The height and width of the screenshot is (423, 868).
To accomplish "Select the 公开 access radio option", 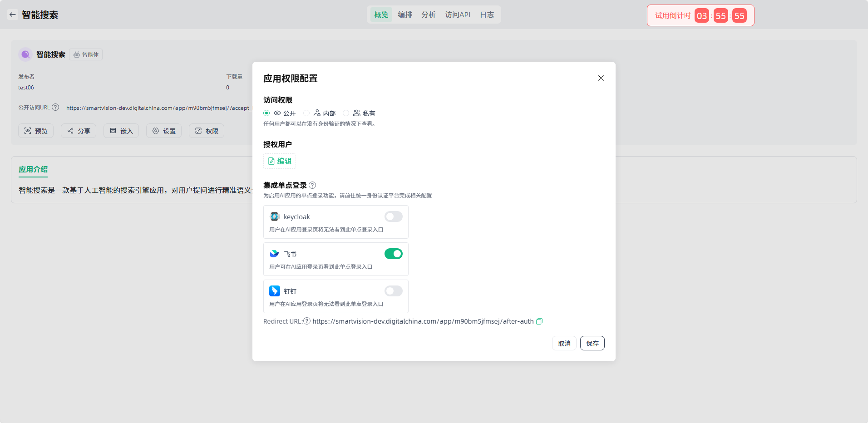I will (x=266, y=113).
